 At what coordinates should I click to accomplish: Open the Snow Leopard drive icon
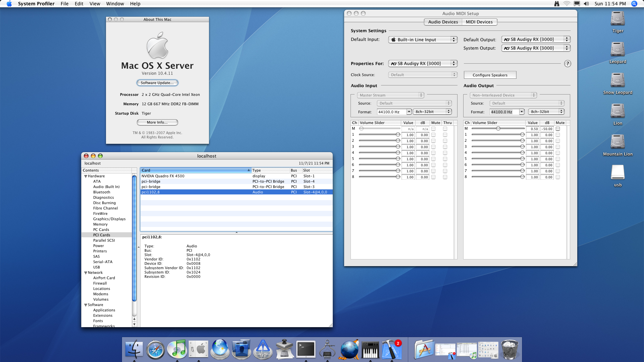coord(618,80)
